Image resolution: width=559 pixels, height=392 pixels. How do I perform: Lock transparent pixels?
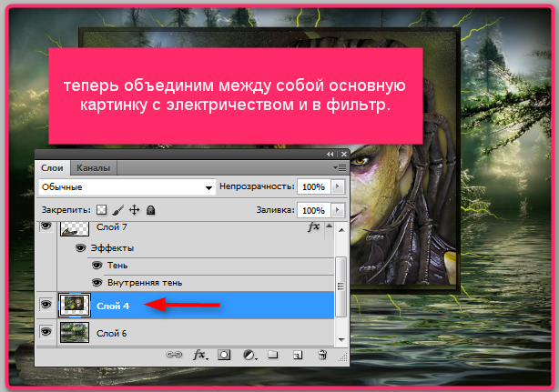[102, 210]
